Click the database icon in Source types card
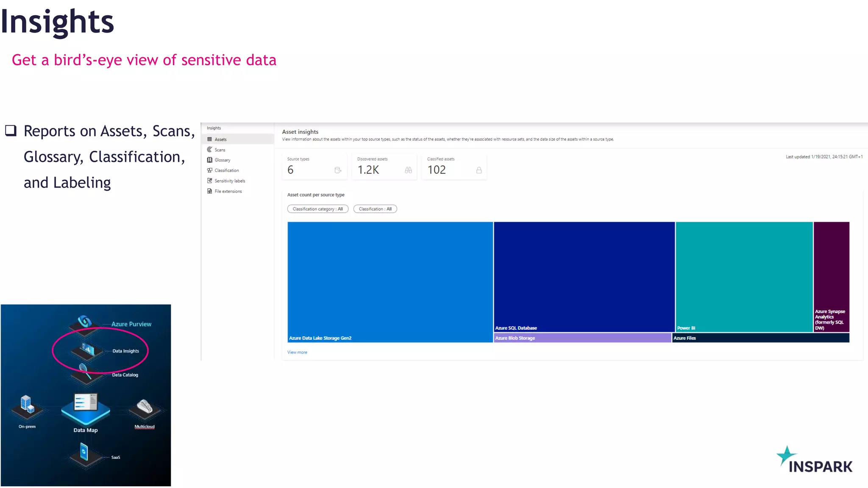The height and width of the screenshot is (488, 868). 338,170
